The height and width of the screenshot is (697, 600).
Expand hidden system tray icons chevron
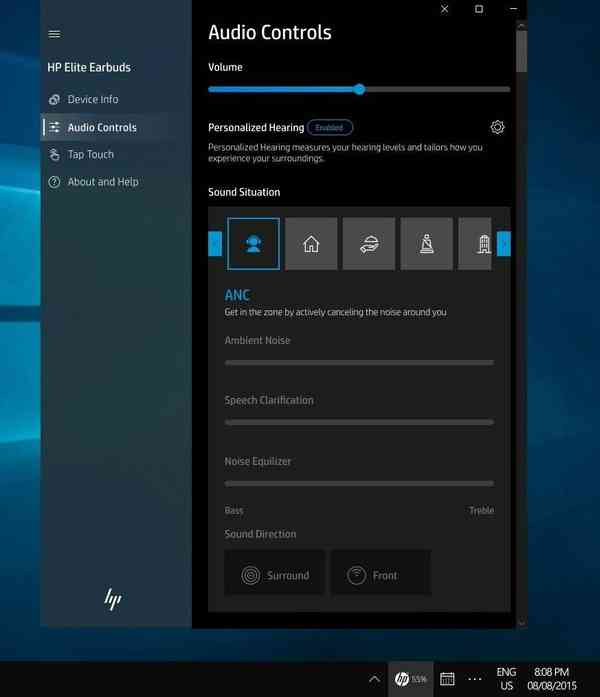[374, 679]
